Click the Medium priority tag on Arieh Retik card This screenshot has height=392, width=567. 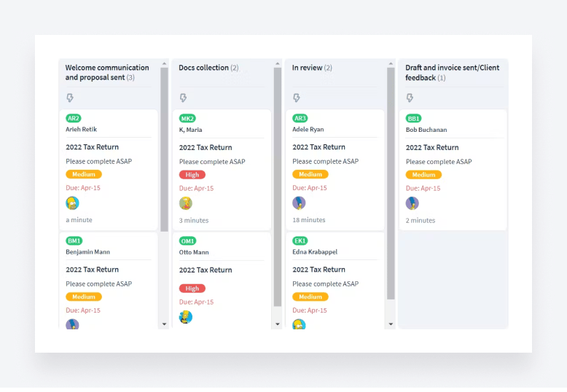(x=84, y=174)
